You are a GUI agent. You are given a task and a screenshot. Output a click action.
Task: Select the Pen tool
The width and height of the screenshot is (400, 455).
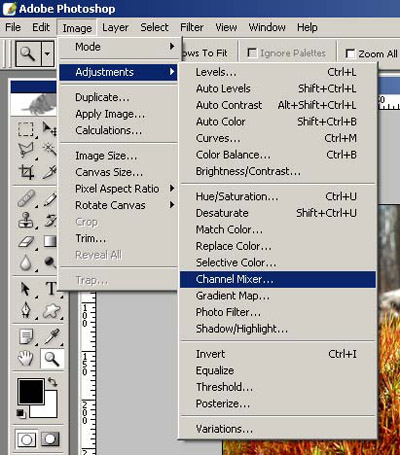(x=25, y=310)
